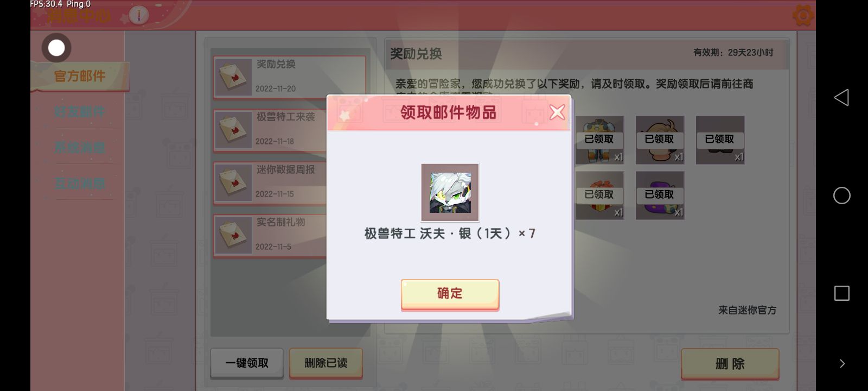This screenshot has width=868, height=391.
Task: Tap the Android back triangle button
Action: pos(841,98)
